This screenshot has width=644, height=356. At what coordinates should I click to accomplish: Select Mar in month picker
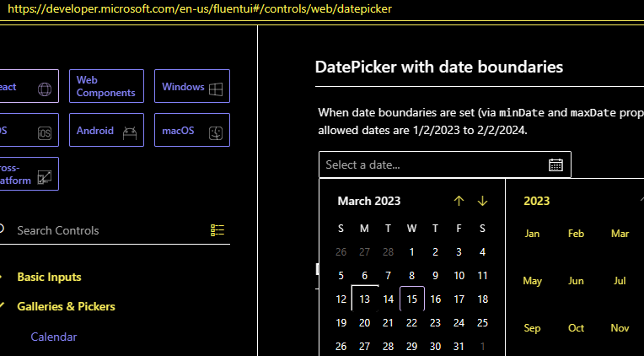pos(620,234)
